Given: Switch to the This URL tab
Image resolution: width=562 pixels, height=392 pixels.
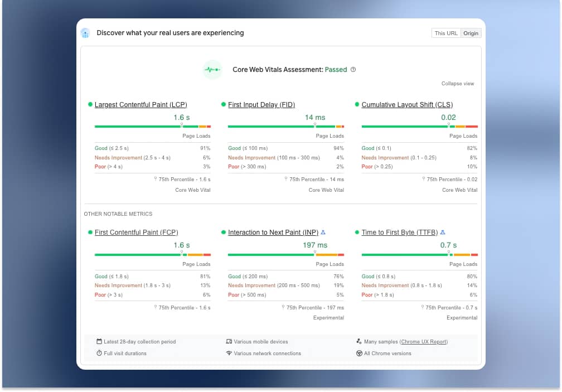Looking at the screenshot, I should coord(446,33).
